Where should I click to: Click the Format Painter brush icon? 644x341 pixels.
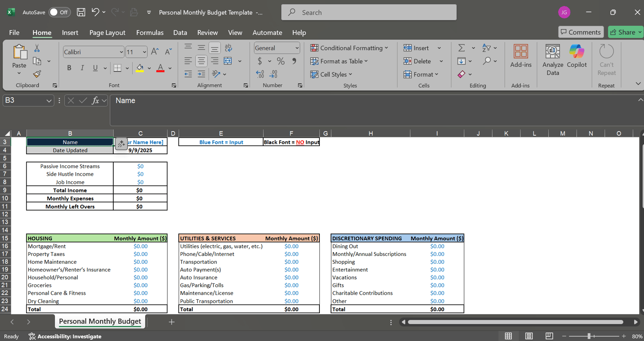pyautogui.click(x=37, y=74)
